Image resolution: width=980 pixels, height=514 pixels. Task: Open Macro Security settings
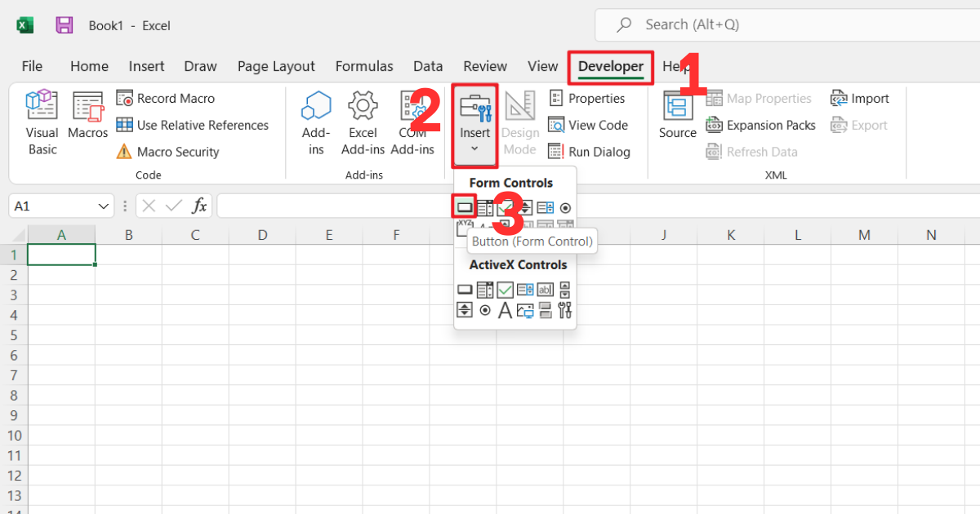(168, 152)
